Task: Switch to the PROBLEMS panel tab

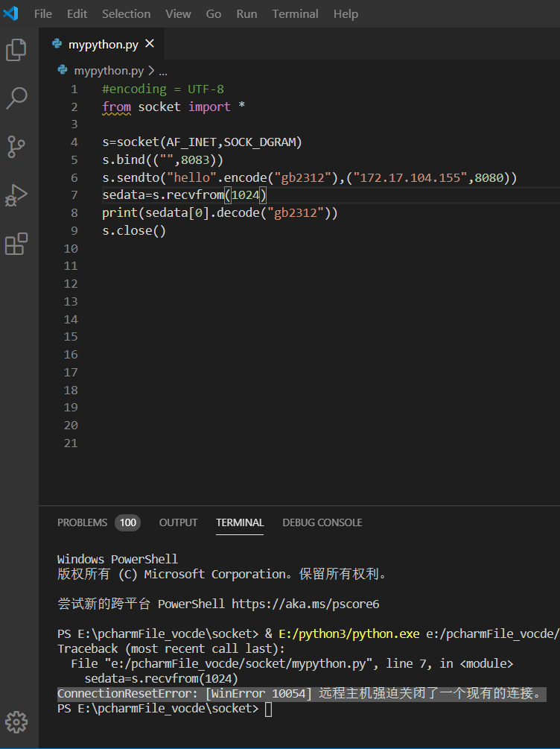Action: tap(82, 522)
